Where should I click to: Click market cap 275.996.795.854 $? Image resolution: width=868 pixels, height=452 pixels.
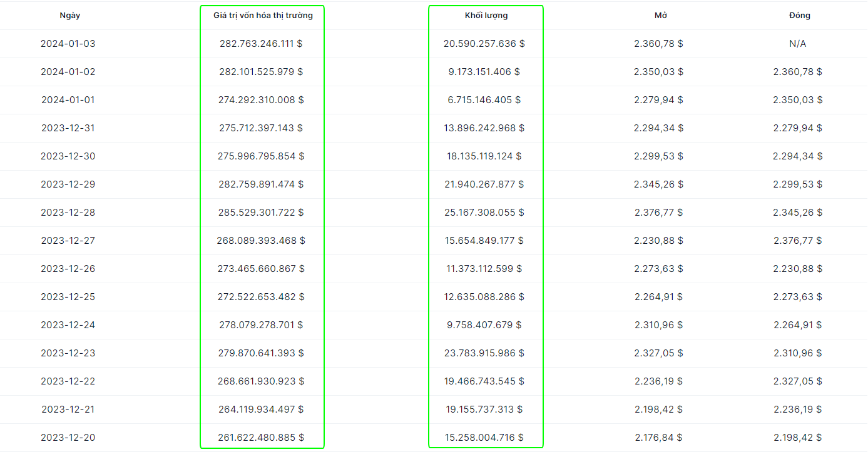pyautogui.click(x=262, y=156)
